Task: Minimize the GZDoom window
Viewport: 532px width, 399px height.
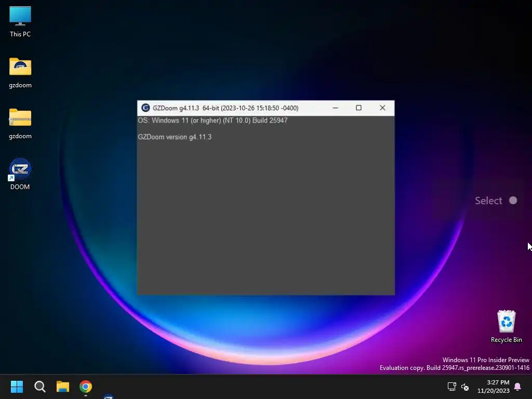Action: [335, 108]
